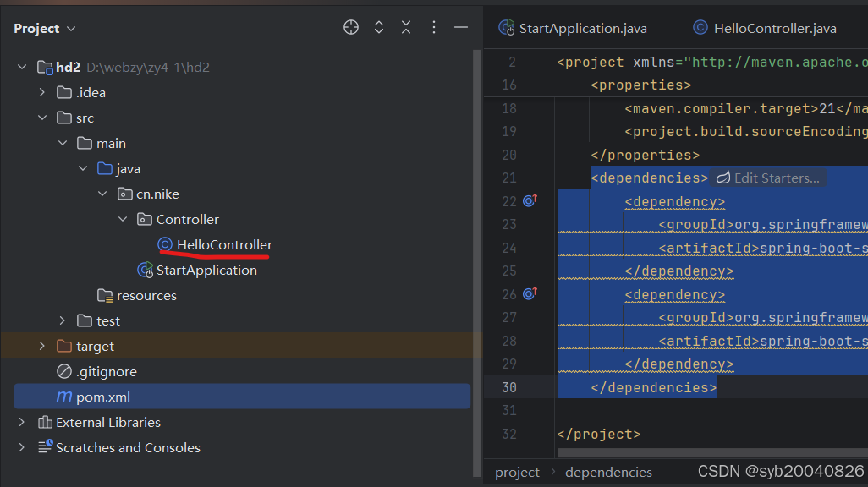Click the cn.nike package icon
The image size is (868, 487).
[125, 194]
